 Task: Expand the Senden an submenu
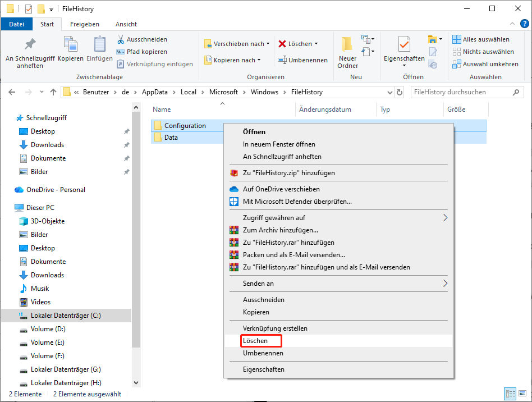pos(338,284)
